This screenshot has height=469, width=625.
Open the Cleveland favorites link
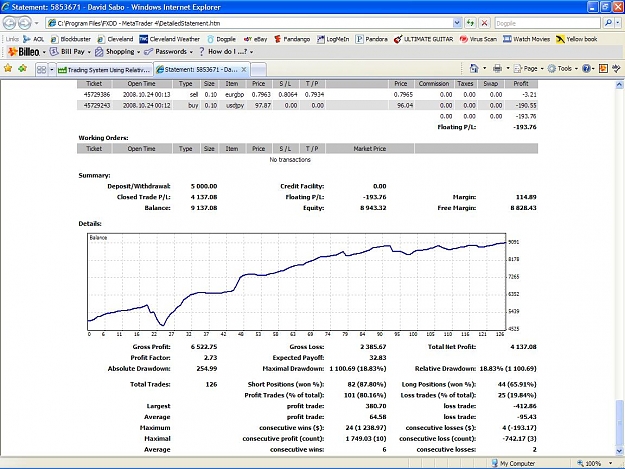(x=115, y=39)
